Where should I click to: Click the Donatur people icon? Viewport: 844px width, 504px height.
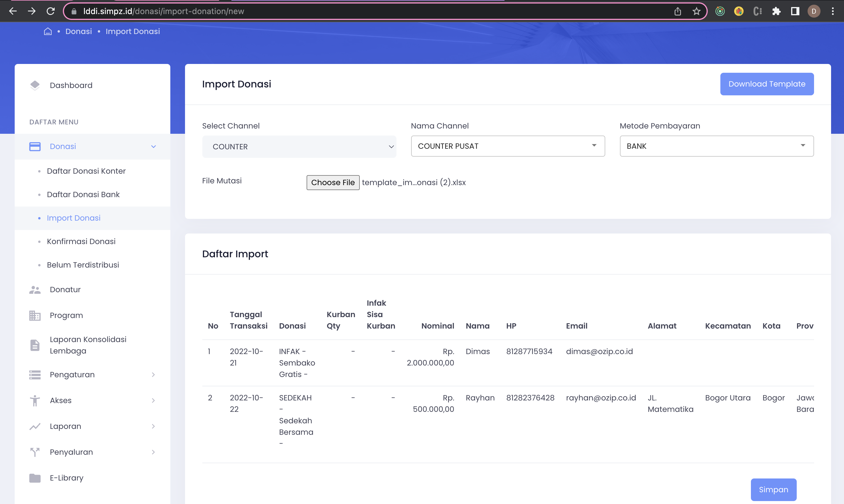coord(35,290)
